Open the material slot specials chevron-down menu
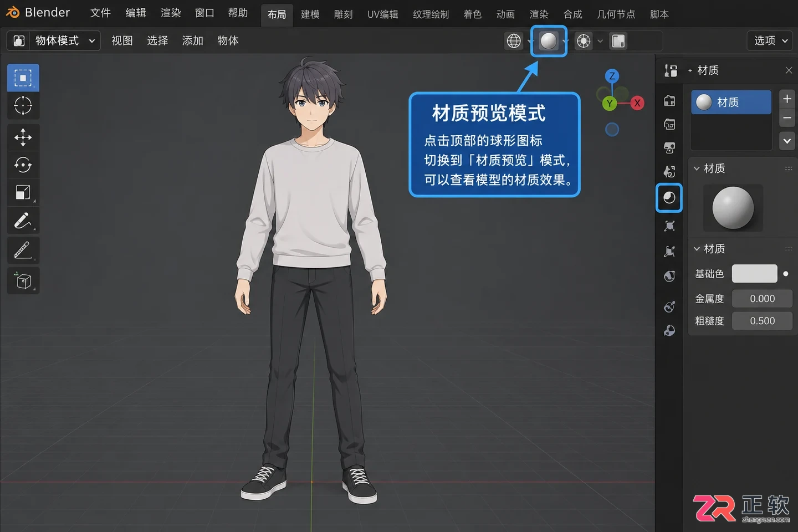 (x=787, y=141)
